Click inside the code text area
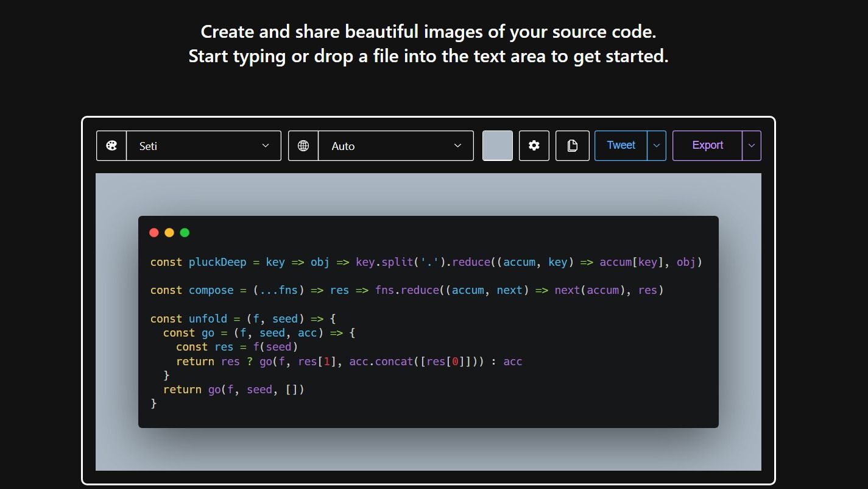This screenshot has width=868, height=489. click(426, 335)
